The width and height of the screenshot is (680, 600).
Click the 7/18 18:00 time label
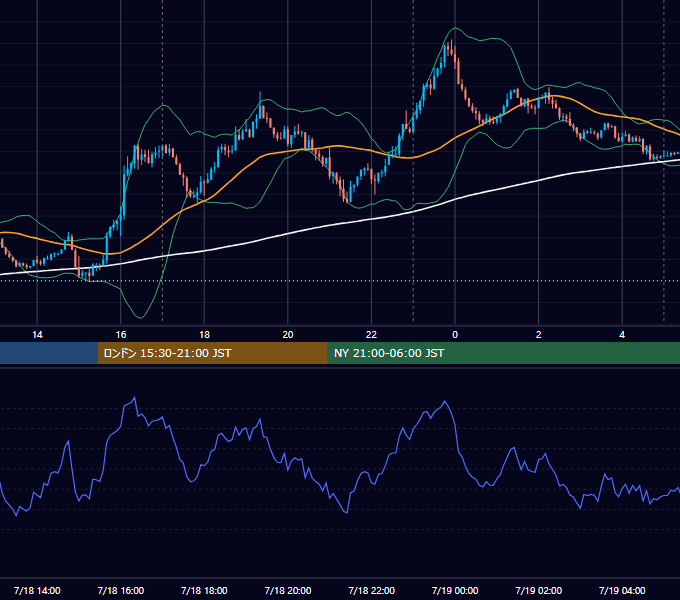(x=204, y=590)
